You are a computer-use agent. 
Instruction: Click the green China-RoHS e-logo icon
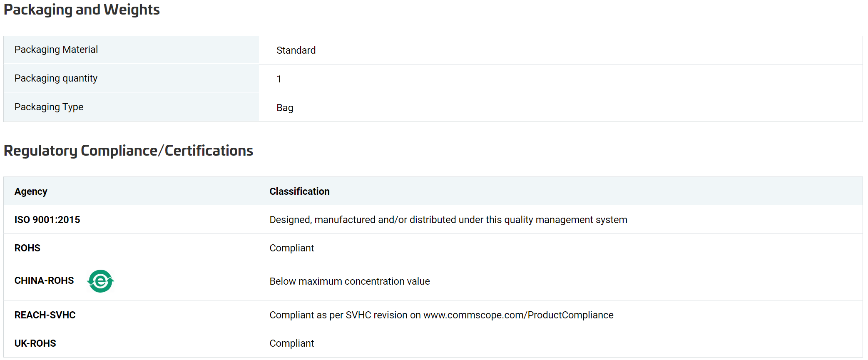click(100, 281)
